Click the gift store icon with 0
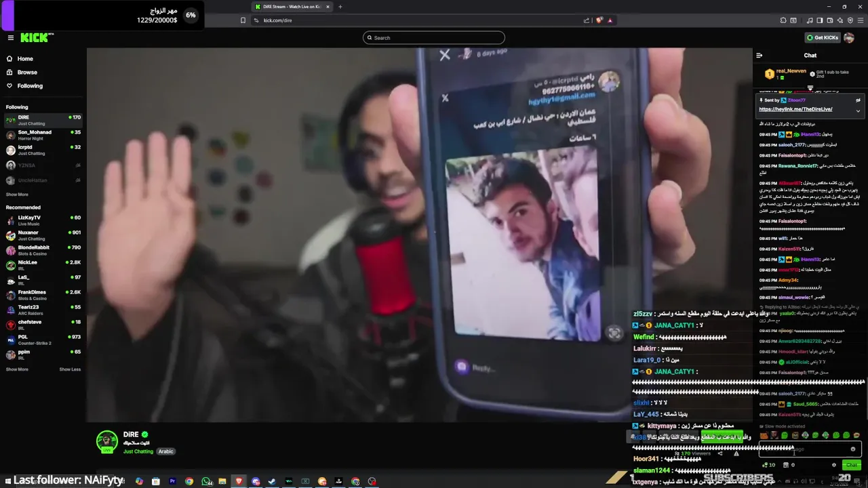Image resolution: width=868 pixels, height=488 pixels. (x=787, y=465)
